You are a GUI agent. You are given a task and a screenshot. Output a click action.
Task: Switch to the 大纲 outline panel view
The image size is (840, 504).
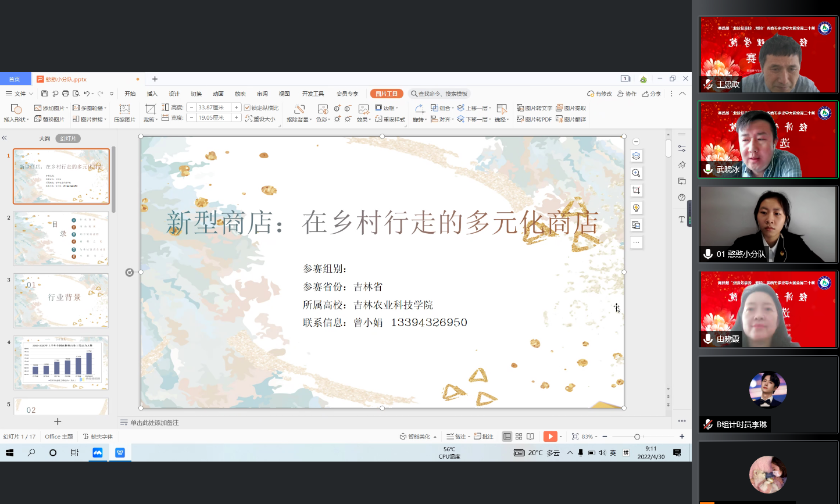coord(45,139)
